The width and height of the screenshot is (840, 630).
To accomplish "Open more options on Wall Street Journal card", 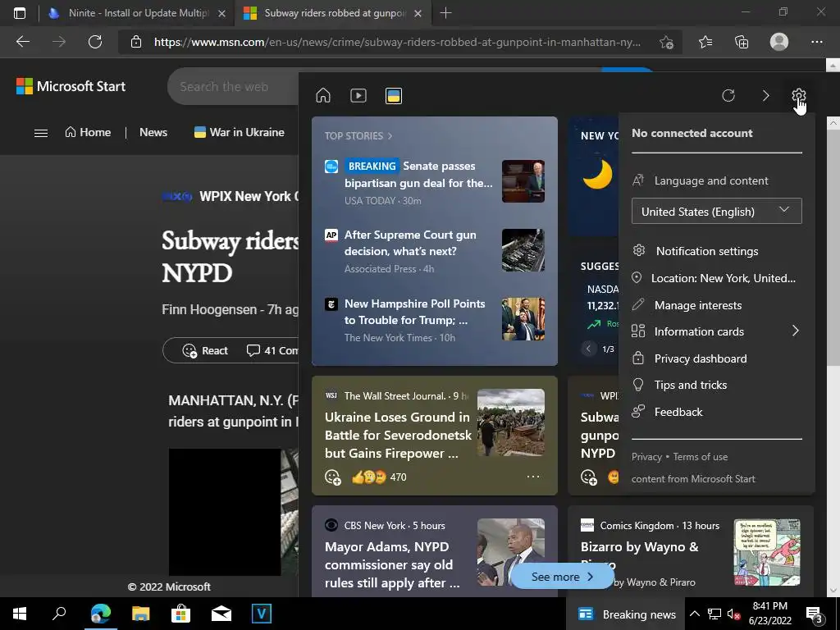I will tap(533, 477).
